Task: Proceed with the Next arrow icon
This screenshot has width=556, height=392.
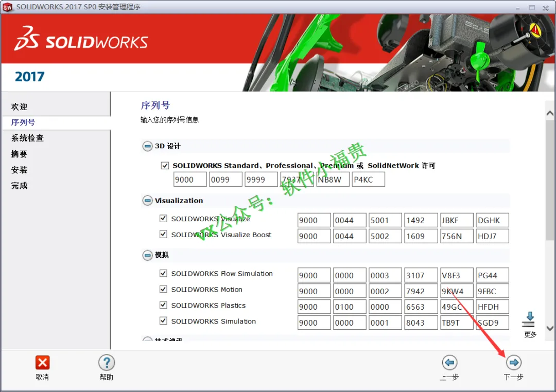Action: (x=513, y=362)
